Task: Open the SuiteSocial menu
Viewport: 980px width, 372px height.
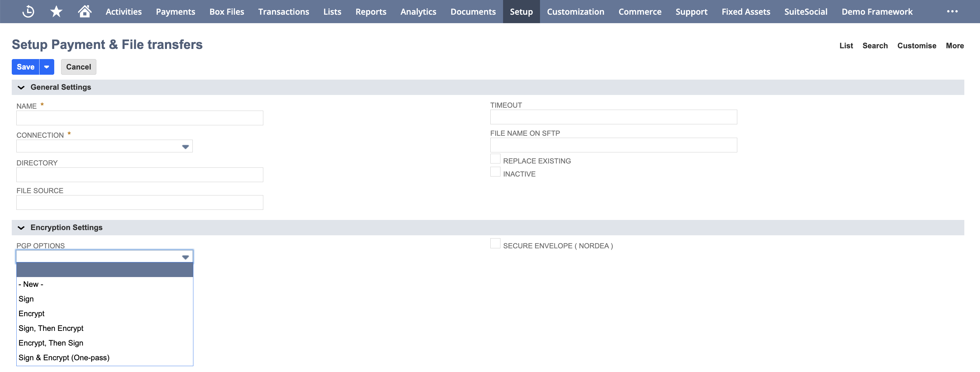Action: [806, 11]
